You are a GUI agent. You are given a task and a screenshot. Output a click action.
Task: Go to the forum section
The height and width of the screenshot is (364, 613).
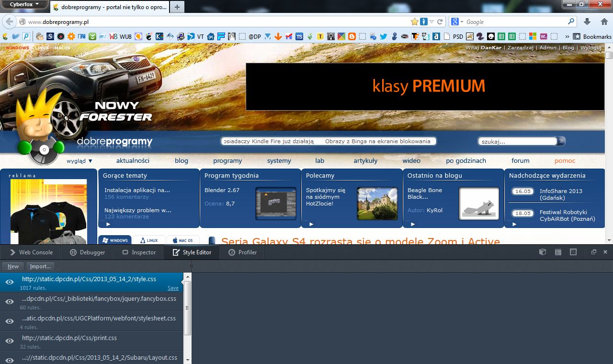pyautogui.click(x=520, y=161)
